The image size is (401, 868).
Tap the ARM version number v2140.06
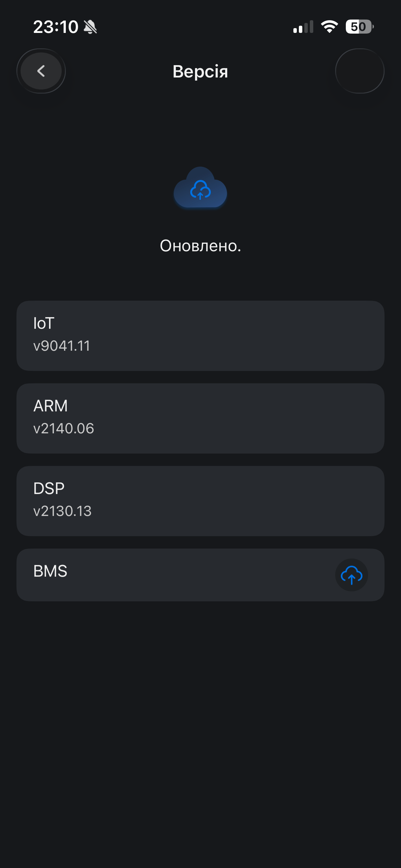[63, 429]
